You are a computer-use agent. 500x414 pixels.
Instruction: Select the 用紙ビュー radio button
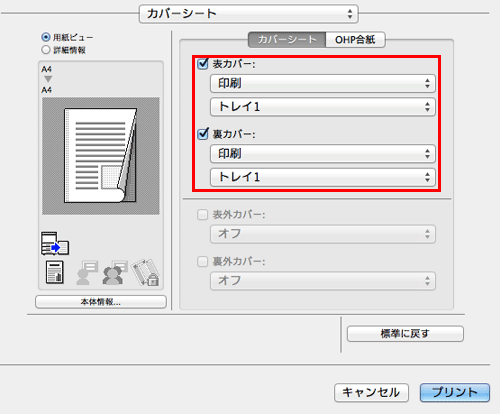tap(46, 37)
